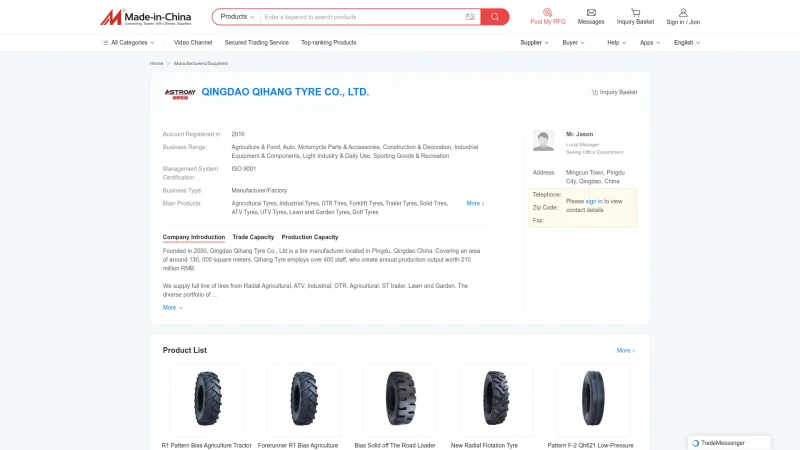Change language via English dropdown
Viewport: 800px width, 450px height.
[x=687, y=43]
